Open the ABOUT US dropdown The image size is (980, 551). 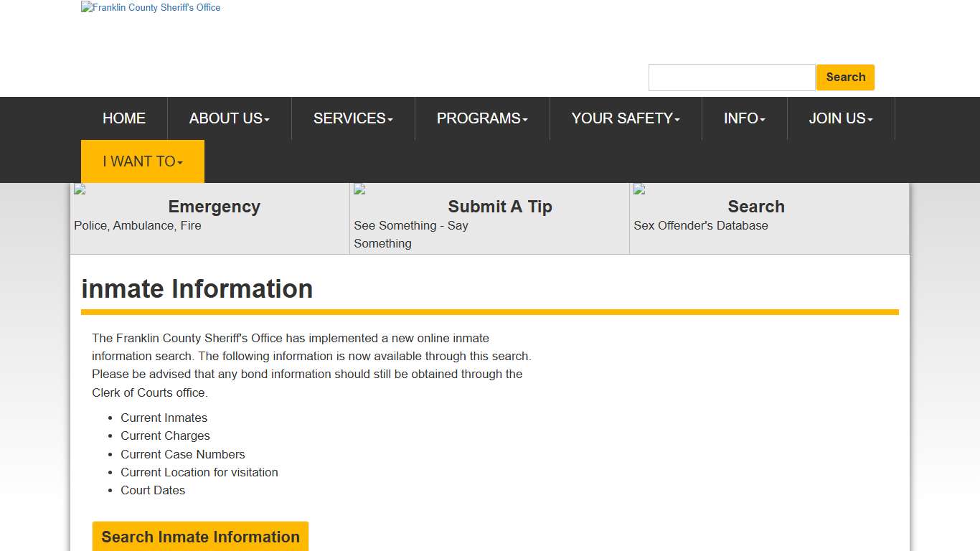pyautogui.click(x=228, y=118)
